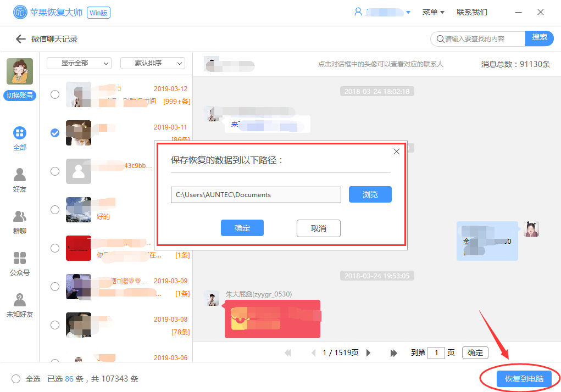Click the sky photo avatar of 好的 chat
Viewport: 561px width, 392px height.
[x=79, y=210]
